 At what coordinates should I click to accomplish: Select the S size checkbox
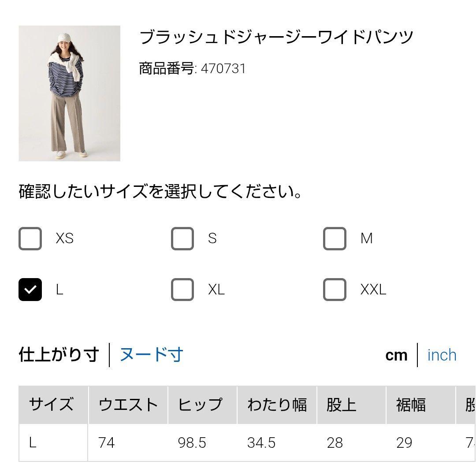[182, 238]
